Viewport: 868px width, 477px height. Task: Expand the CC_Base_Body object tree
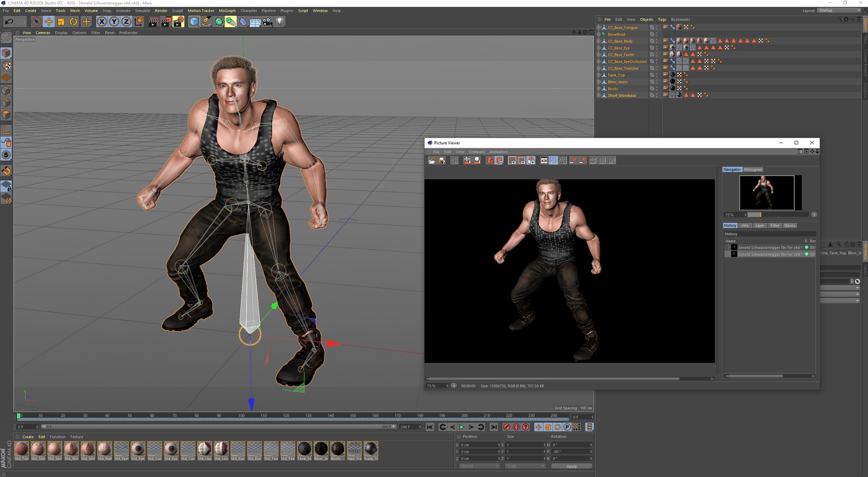(599, 41)
